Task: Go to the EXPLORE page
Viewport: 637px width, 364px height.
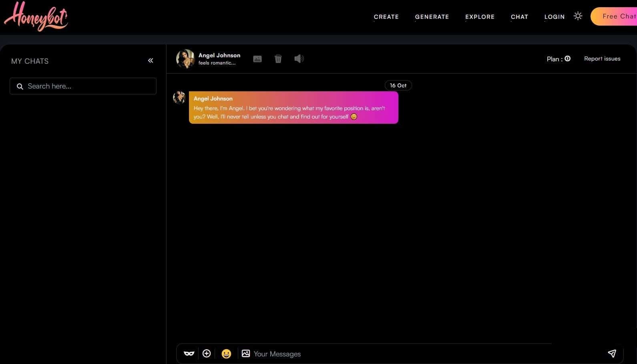Action: [480, 17]
